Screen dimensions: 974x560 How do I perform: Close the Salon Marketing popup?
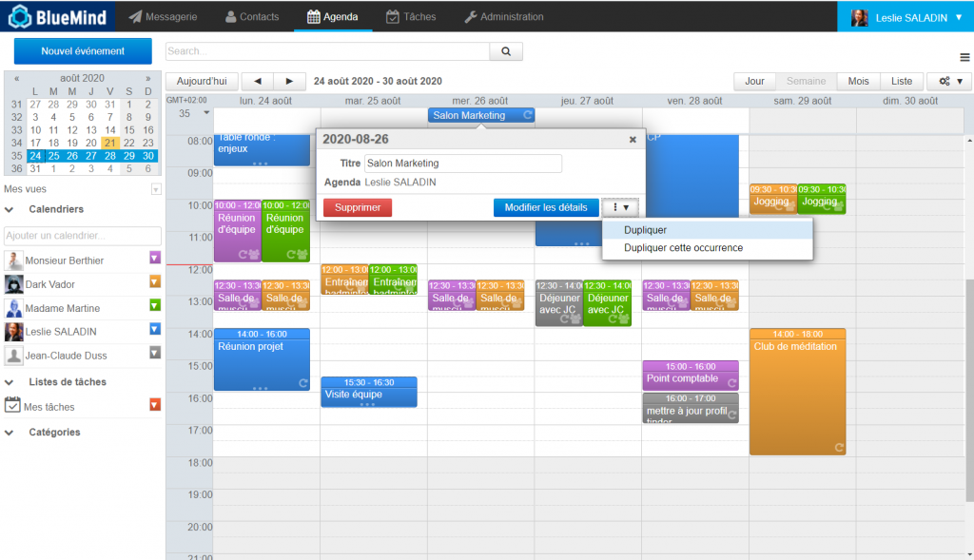point(633,140)
